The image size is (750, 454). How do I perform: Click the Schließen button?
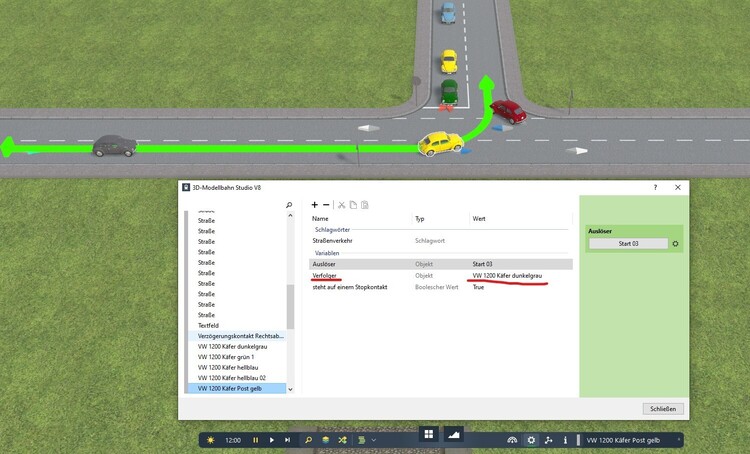[x=663, y=409]
